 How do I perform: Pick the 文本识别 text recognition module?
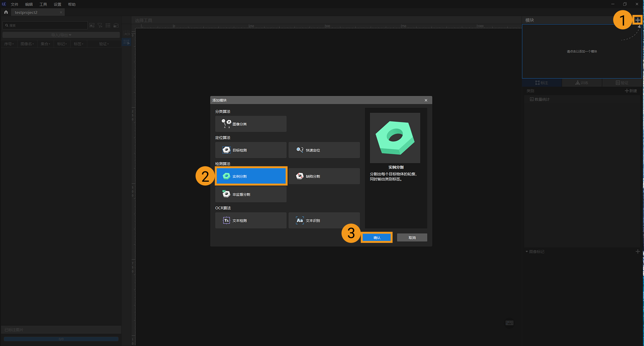point(324,220)
